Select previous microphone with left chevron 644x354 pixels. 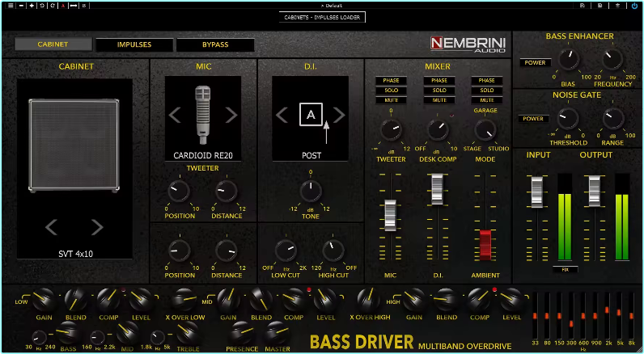pos(175,116)
